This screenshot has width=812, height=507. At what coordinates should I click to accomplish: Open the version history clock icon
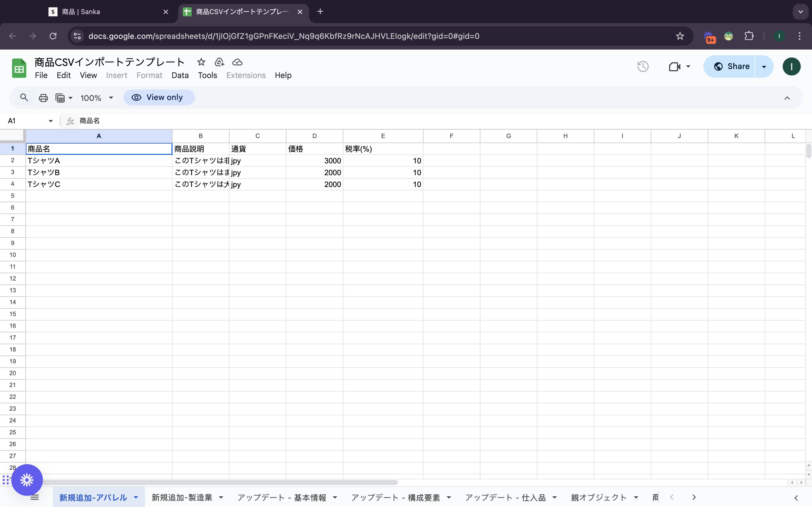[643, 66]
